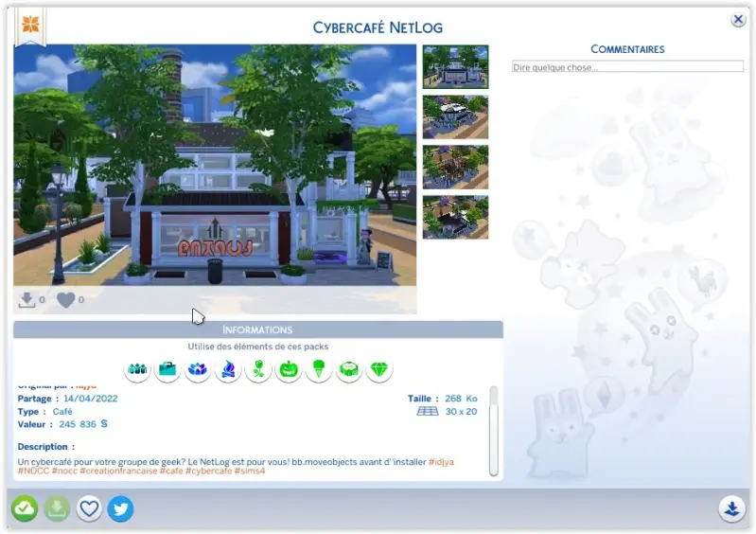
Task: Open the #nocc lowercase hashtag link
Action: (x=64, y=471)
